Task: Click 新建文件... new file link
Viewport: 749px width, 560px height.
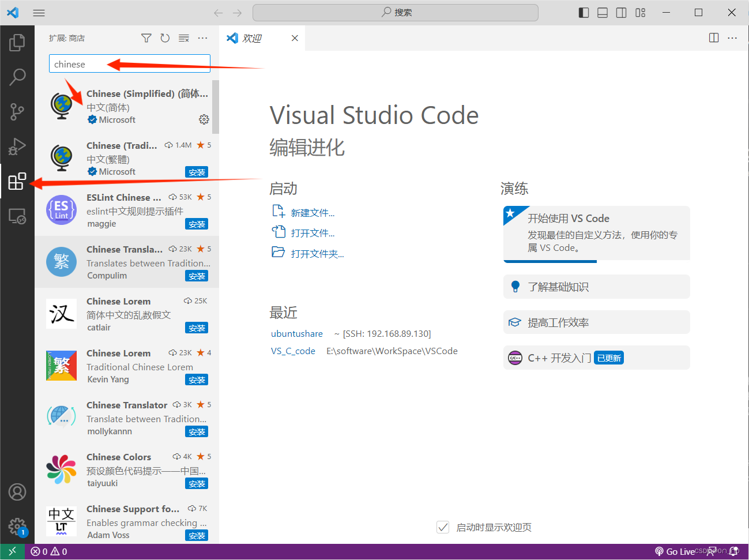Action: click(x=313, y=213)
